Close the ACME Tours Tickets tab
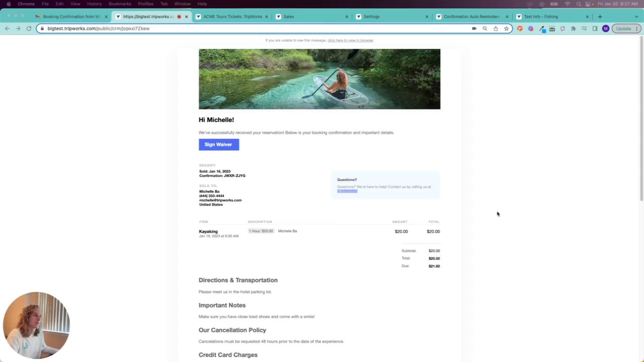 click(x=267, y=17)
